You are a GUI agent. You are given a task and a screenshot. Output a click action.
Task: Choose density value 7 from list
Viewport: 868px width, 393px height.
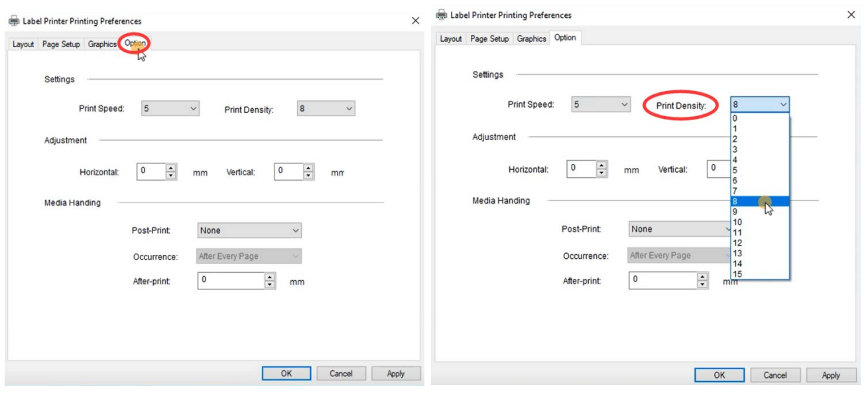760,191
